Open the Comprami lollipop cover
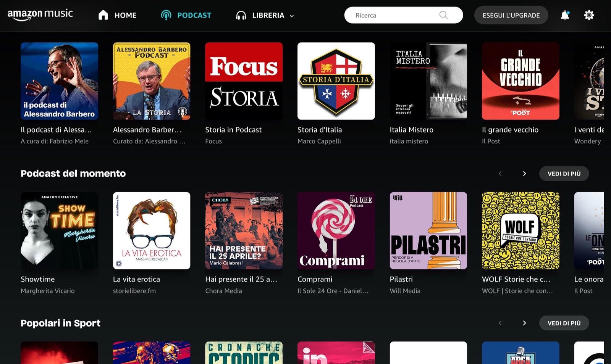Image resolution: width=611 pixels, height=364 pixels. point(336,230)
